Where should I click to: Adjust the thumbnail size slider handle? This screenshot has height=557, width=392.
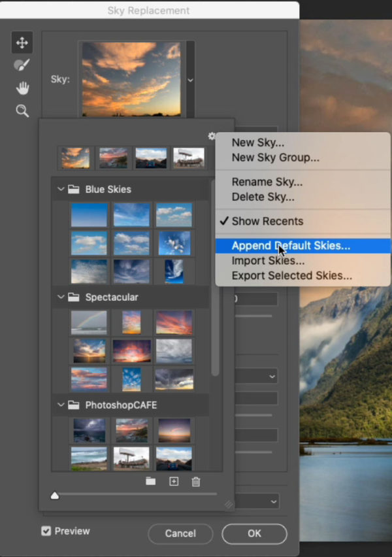(55, 495)
